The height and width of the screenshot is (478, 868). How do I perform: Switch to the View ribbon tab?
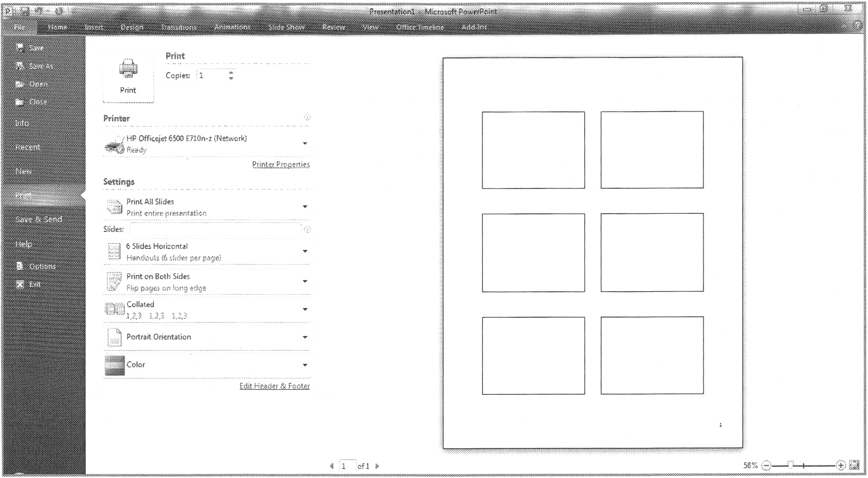click(370, 27)
